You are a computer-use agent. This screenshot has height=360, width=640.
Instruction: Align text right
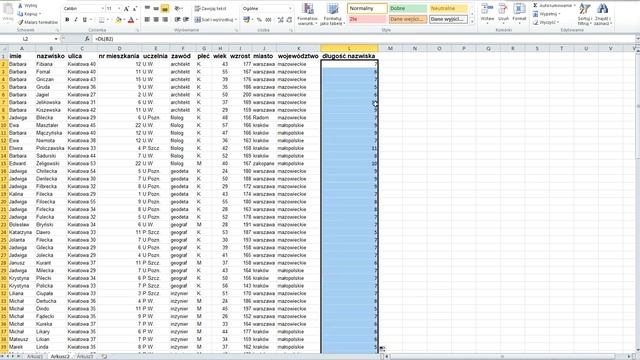(165, 20)
